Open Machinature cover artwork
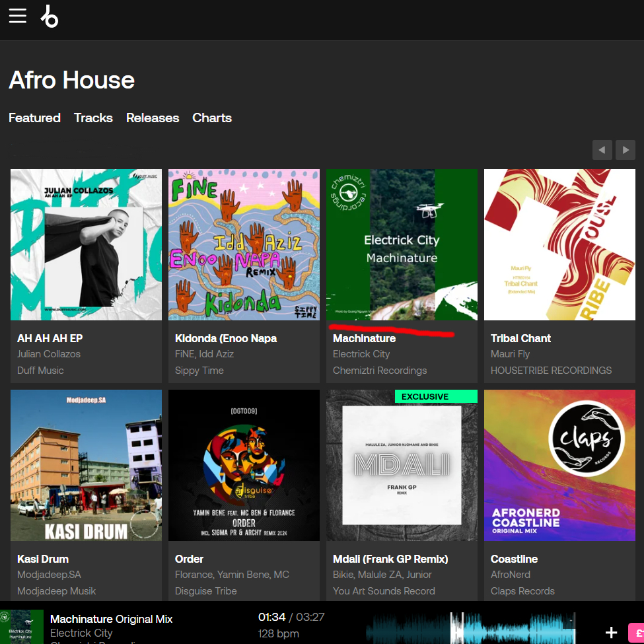The image size is (644, 644). (x=402, y=245)
